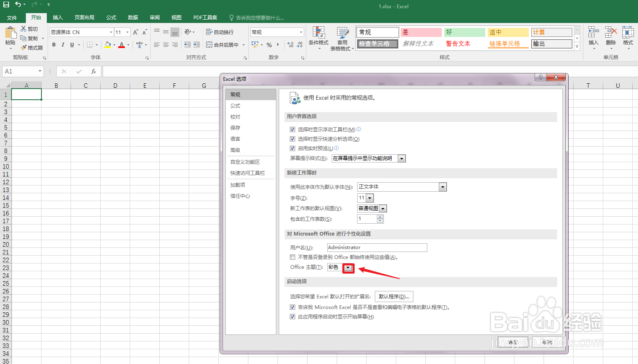
Task: Click the Format Painter brush icon
Action: point(23,48)
